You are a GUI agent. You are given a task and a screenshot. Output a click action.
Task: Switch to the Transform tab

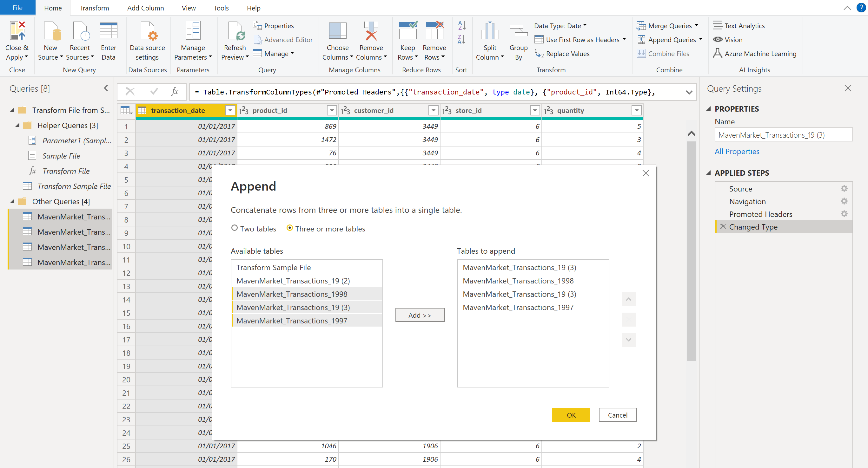[x=94, y=8]
